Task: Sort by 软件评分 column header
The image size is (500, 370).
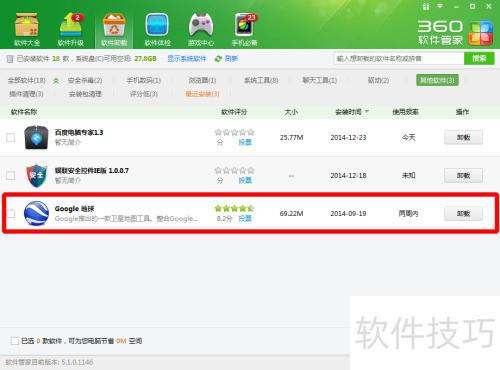Action: pos(234,112)
